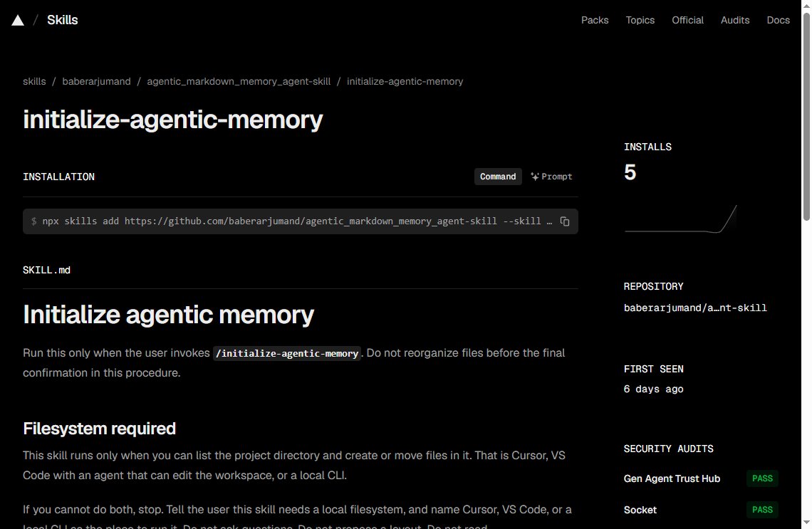Click the REPOSITORY label
This screenshot has width=812, height=529.
[x=654, y=287]
